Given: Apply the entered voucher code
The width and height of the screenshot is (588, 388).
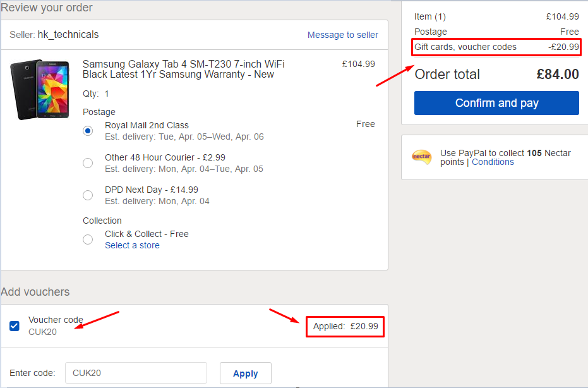Looking at the screenshot, I should [246, 373].
